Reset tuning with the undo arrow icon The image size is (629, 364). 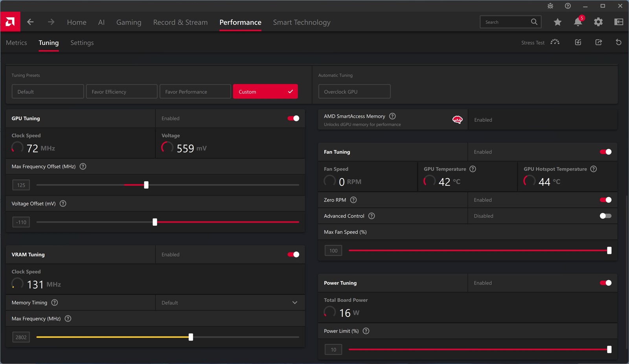point(618,42)
